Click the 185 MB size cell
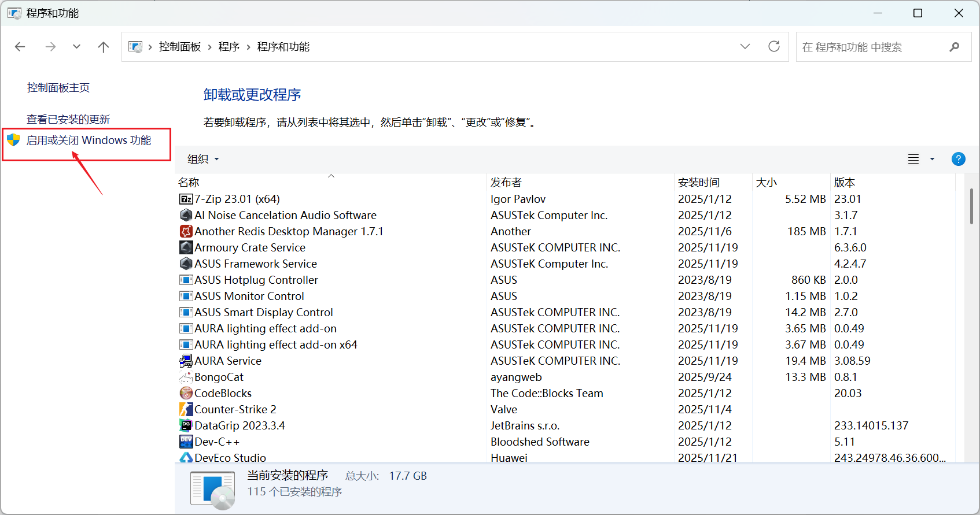The height and width of the screenshot is (515, 980). (806, 231)
